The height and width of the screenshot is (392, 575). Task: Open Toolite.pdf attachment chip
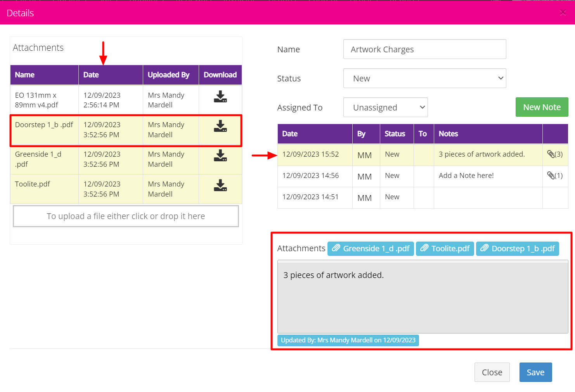(445, 249)
